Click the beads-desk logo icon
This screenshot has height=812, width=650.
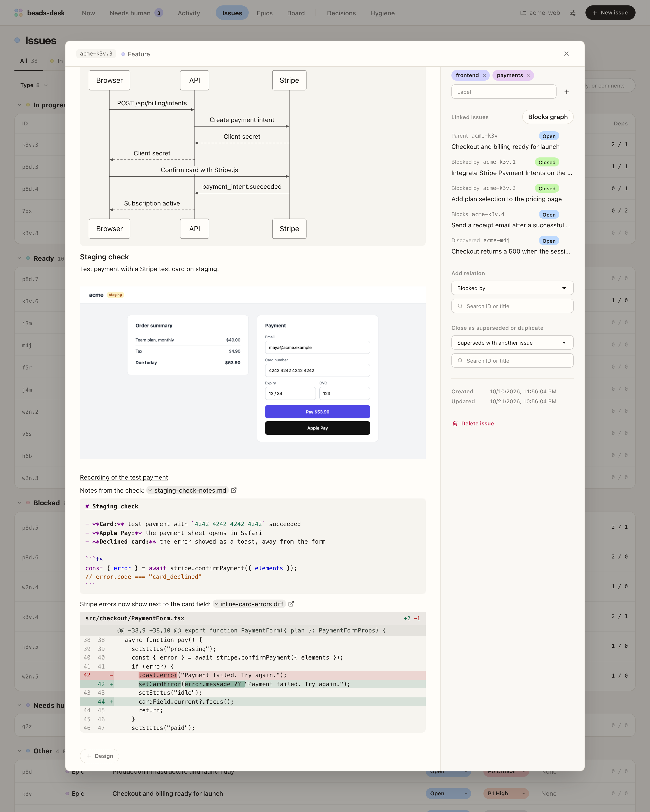[19, 13]
